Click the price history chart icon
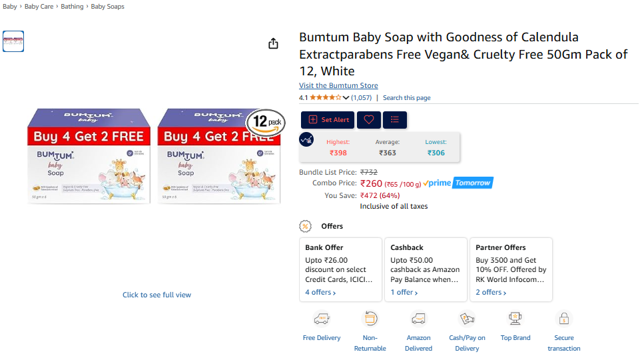Image resolution: width=644 pixels, height=354 pixels. click(x=306, y=139)
